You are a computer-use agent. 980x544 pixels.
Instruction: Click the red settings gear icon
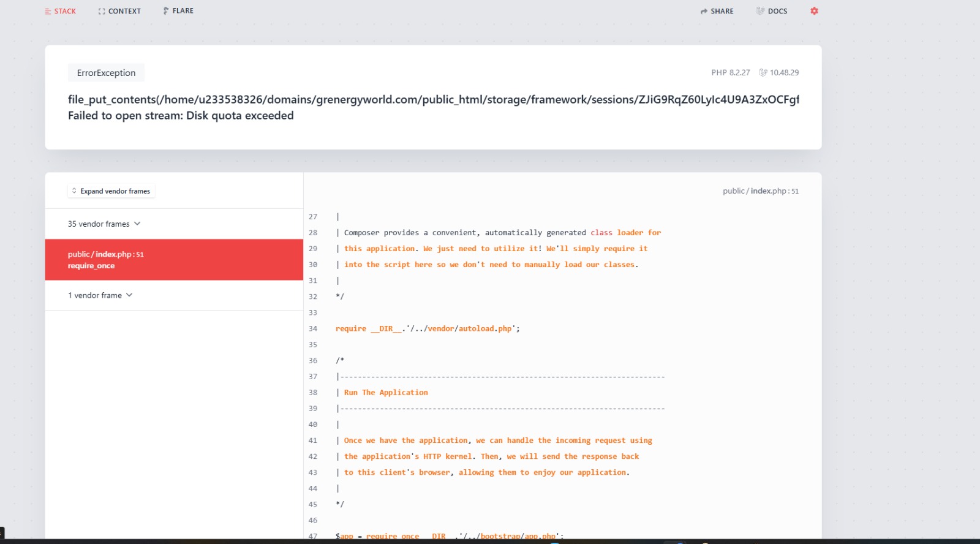[814, 11]
